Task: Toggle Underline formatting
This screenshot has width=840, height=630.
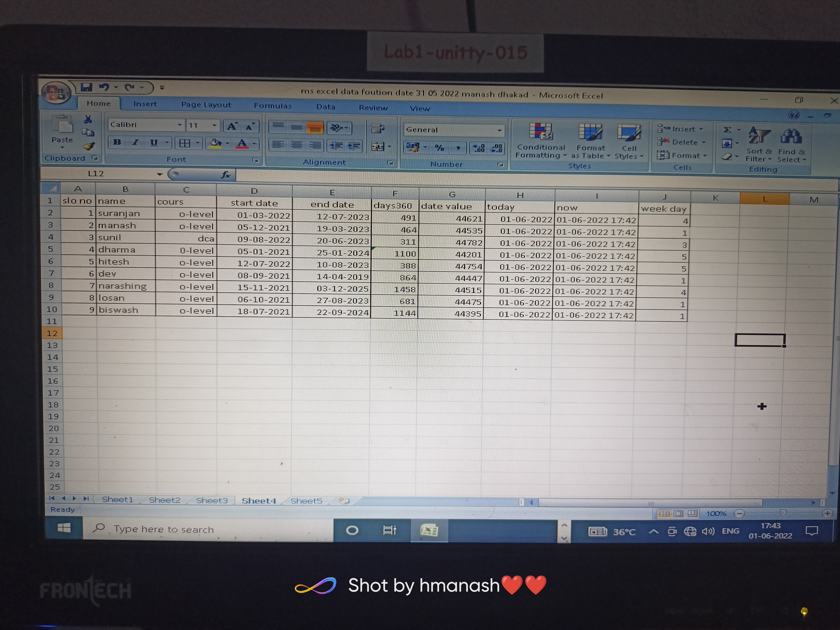Action: [x=154, y=143]
